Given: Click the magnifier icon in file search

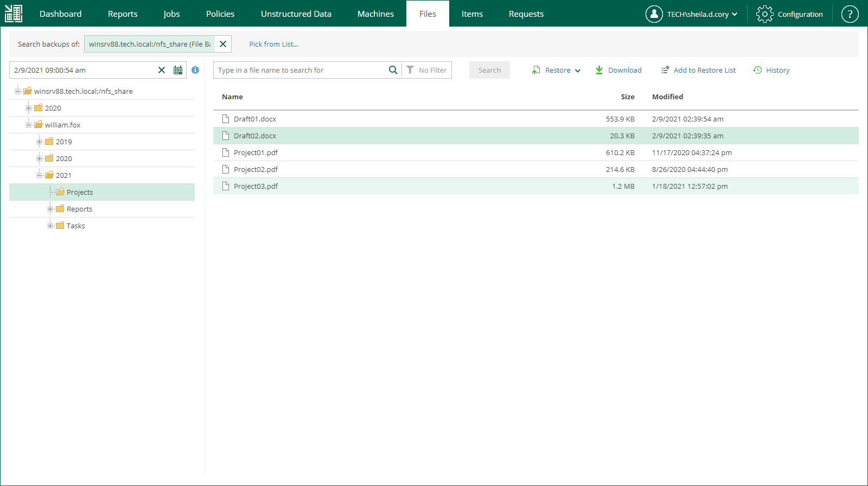Looking at the screenshot, I should pos(393,70).
